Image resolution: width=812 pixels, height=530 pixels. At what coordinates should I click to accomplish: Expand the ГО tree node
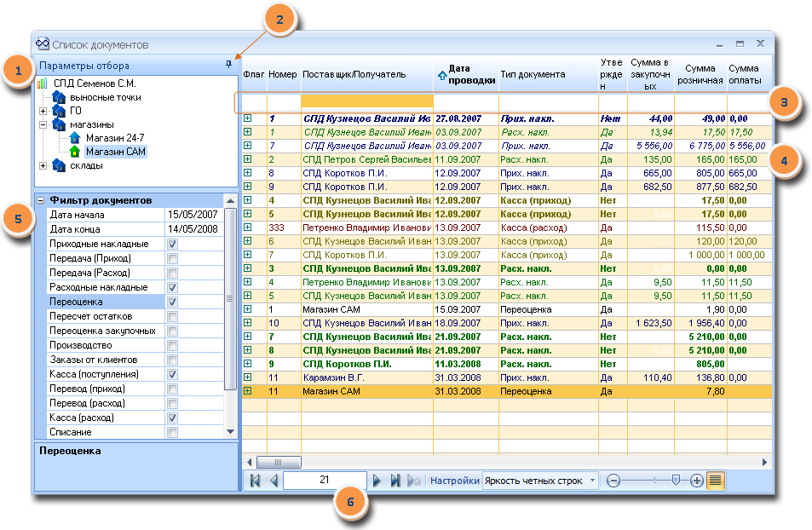(x=43, y=111)
